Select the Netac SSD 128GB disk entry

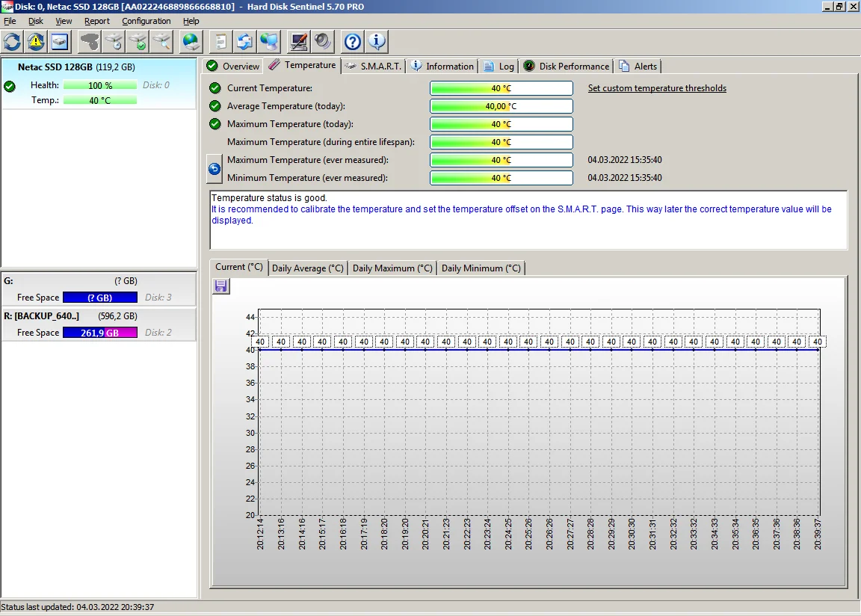point(75,67)
